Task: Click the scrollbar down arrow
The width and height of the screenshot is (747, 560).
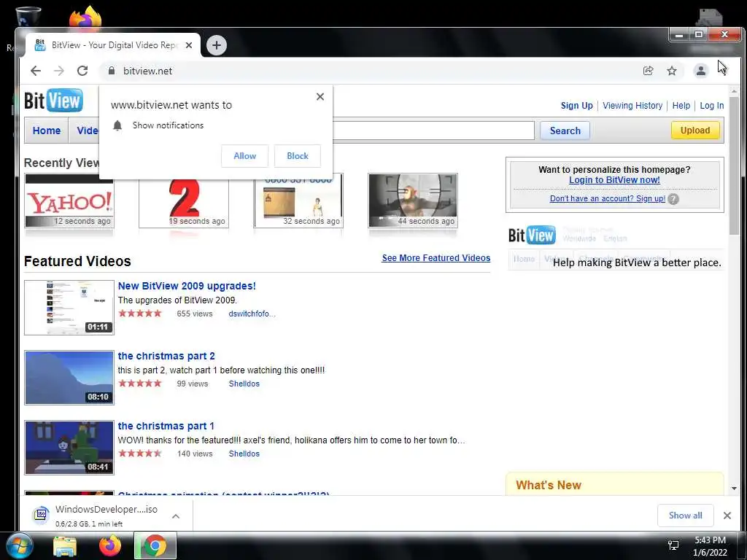Action: click(734, 488)
